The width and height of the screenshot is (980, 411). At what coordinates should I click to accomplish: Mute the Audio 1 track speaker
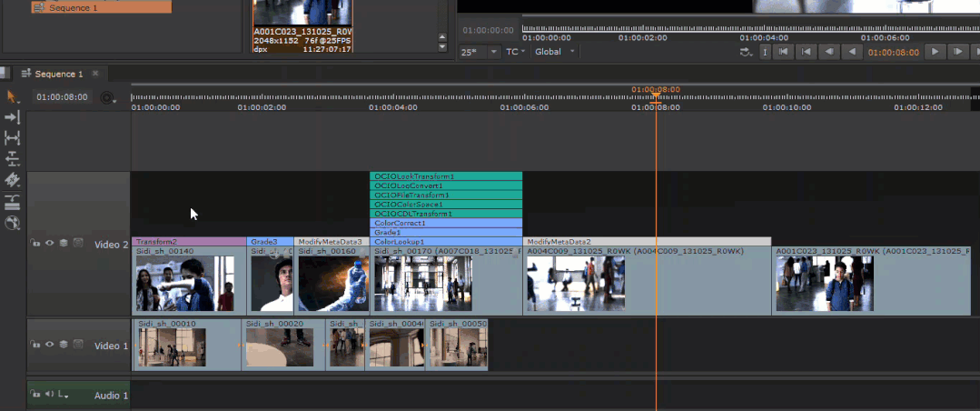(49, 395)
